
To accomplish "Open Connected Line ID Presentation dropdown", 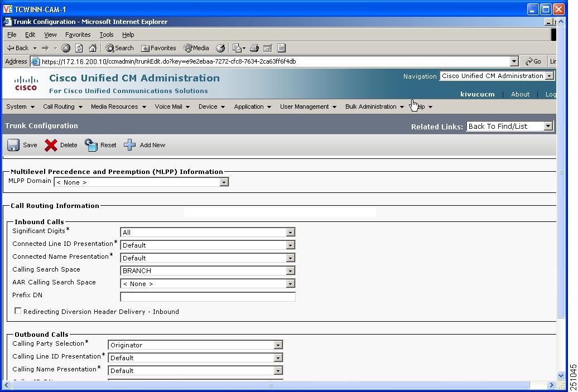I will tap(291, 245).
